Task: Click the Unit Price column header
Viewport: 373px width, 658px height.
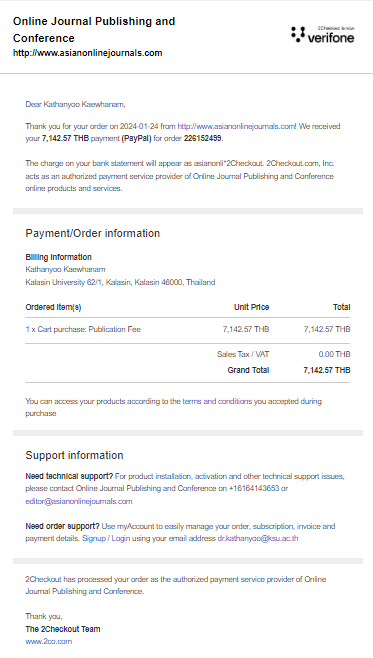Action: point(251,307)
